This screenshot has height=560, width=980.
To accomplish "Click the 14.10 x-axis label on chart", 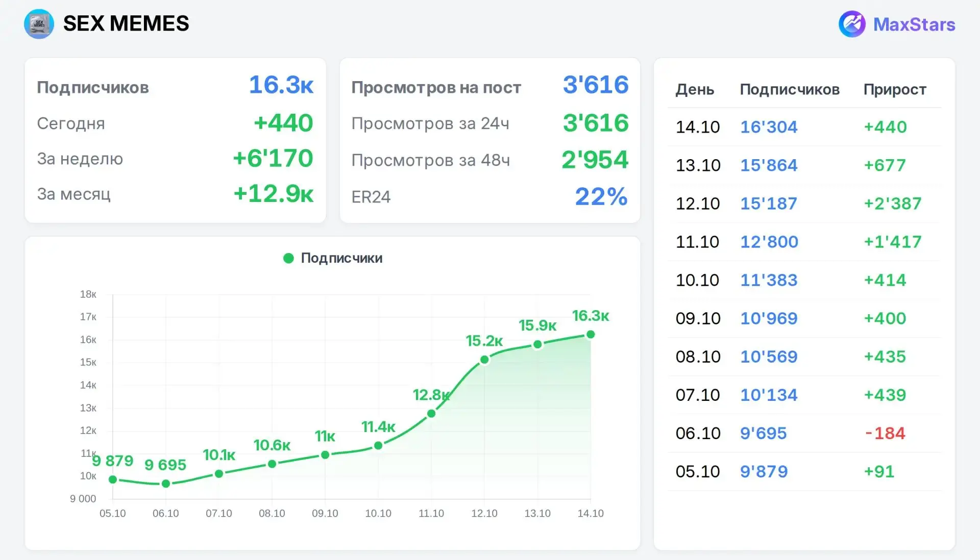I will coord(591,513).
